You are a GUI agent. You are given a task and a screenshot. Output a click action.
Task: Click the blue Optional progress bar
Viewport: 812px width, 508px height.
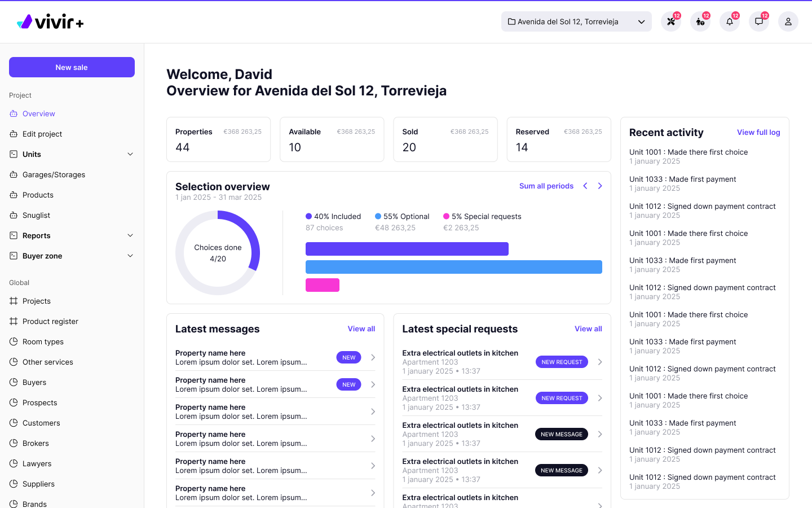tap(453, 267)
